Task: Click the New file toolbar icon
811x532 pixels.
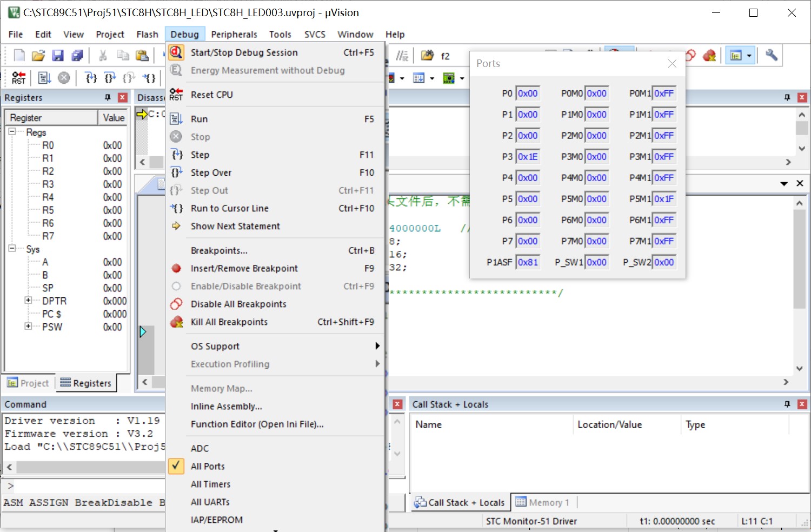Action: coord(19,55)
